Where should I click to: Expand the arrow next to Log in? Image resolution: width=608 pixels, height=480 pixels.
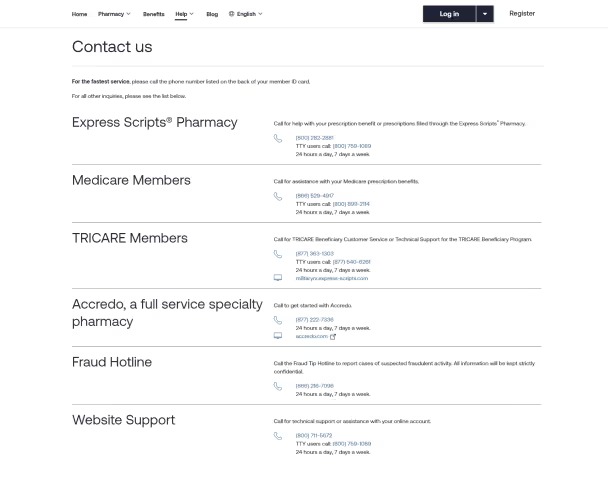tap(485, 14)
